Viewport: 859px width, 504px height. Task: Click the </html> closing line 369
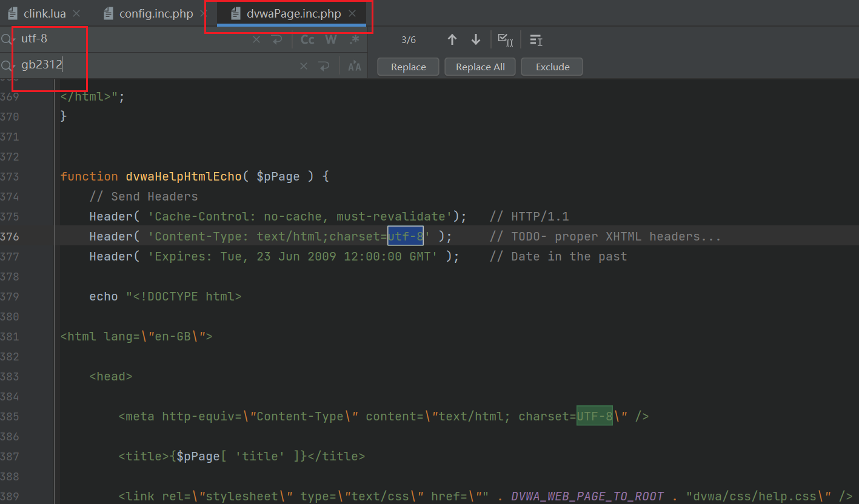coord(93,96)
